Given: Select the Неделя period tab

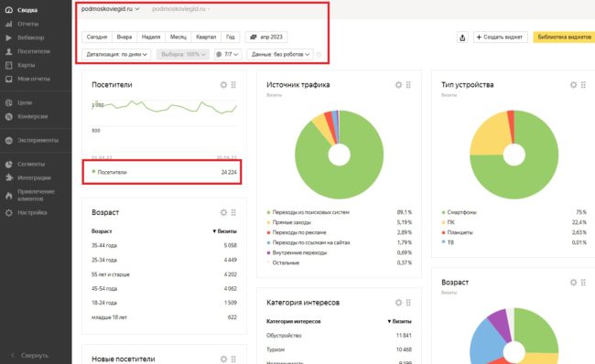Looking at the screenshot, I should pos(151,37).
